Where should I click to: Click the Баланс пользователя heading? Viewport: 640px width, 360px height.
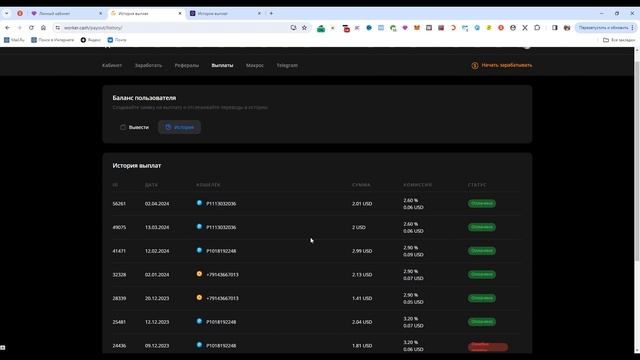coord(144,98)
